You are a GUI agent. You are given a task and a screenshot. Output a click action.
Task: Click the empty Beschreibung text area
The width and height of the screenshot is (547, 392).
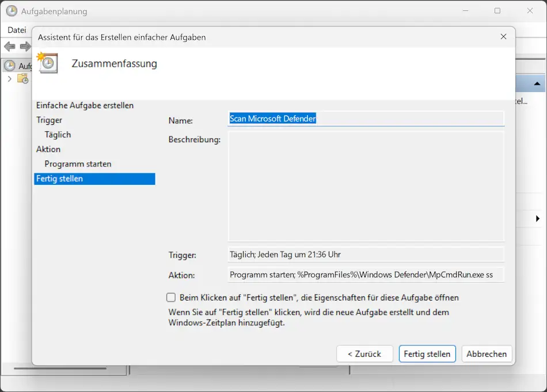click(x=365, y=184)
